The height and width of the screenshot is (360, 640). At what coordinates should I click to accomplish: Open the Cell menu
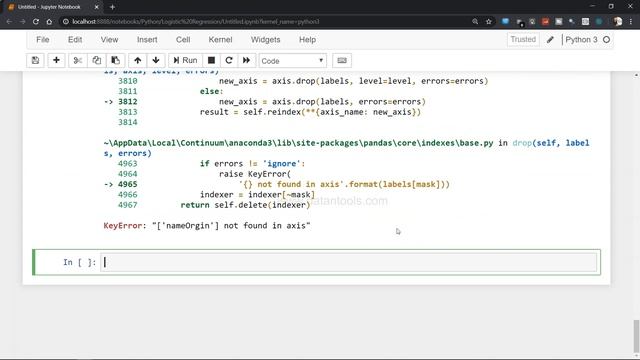coord(183,40)
